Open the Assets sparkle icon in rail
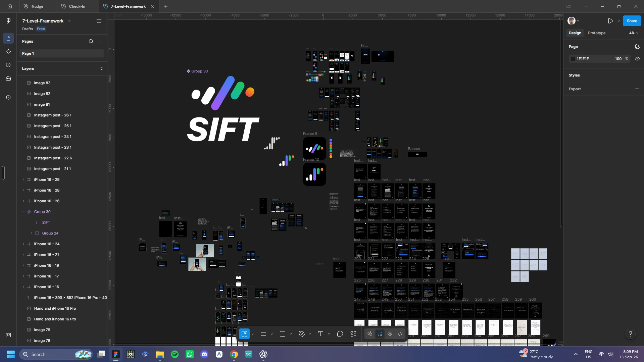The height and width of the screenshot is (362, 644). 8,52
